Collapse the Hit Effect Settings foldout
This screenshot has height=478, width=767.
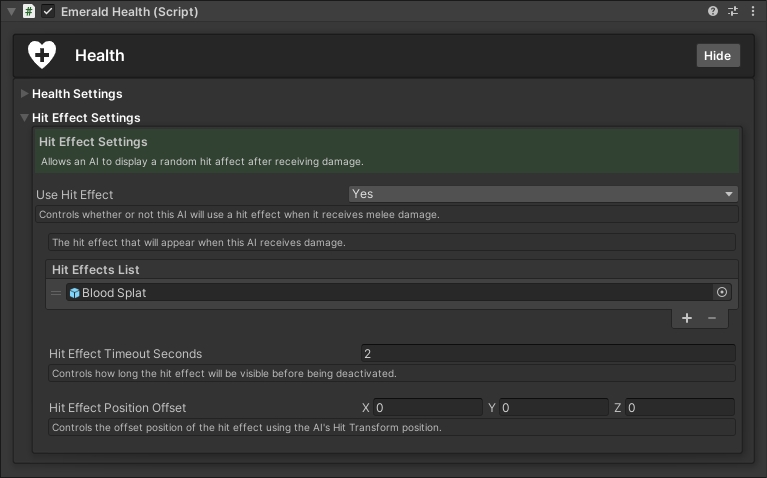[x=25, y=118]
